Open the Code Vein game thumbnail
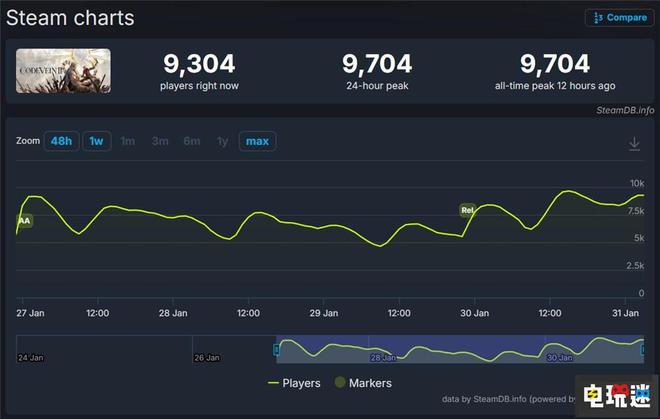Image resolution: width=660 pixels, height=419 pixels. click(x=63, y=70)
